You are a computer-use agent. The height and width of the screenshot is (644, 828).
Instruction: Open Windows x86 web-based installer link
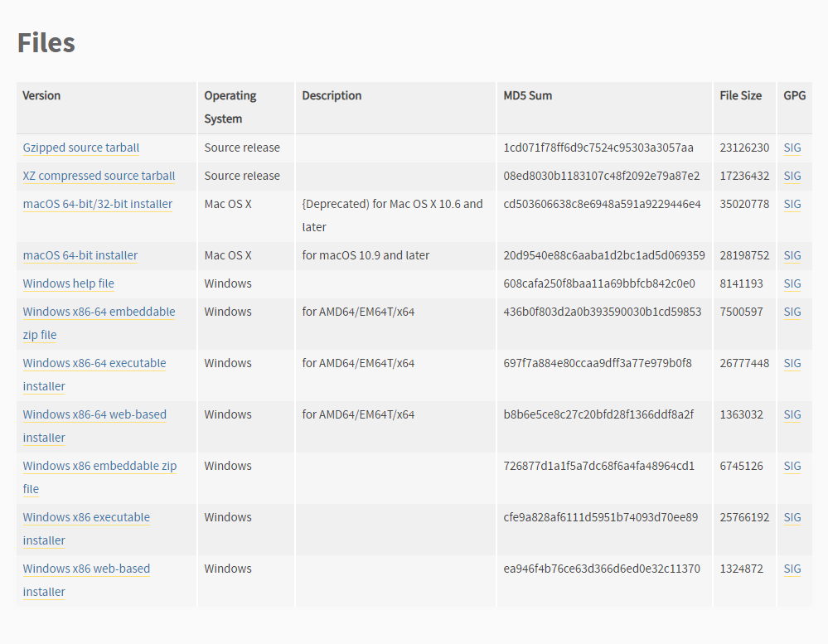[86, 579]
